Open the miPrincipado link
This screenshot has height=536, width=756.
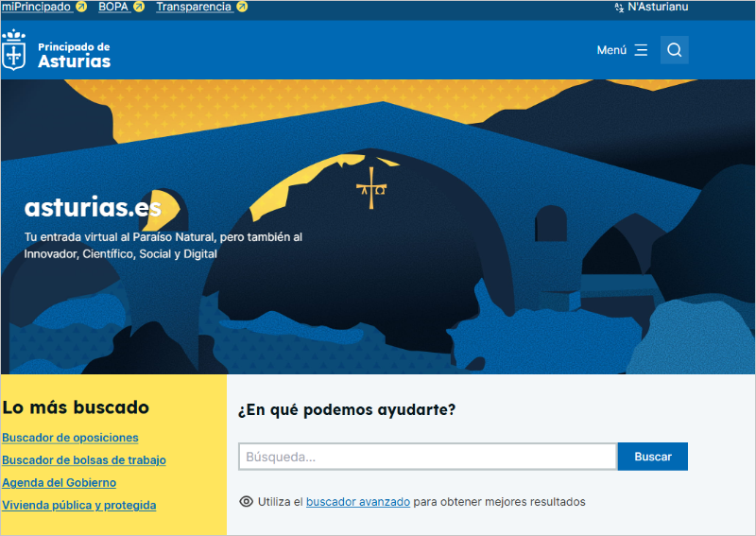(37, 7)
